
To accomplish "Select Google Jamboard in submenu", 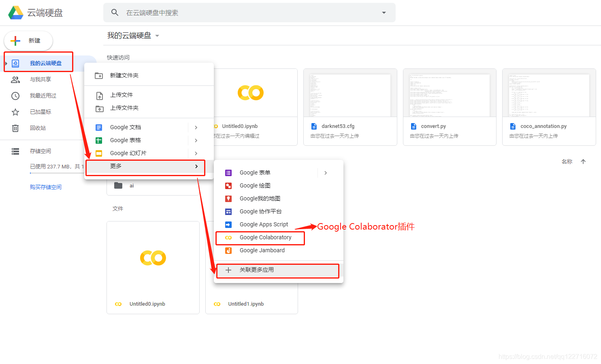I will 279,250.
